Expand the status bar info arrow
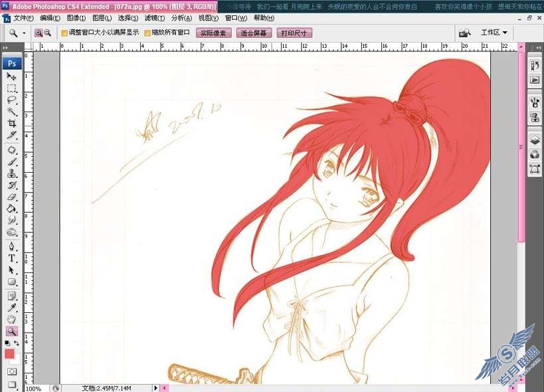This screenshot has height=392, width=544. coord(155,388)
